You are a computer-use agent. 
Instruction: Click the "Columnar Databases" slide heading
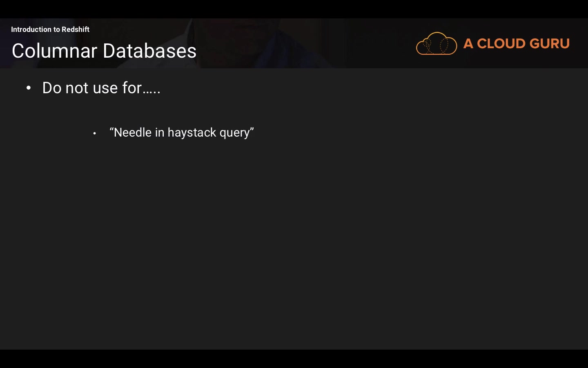(104, 51)
